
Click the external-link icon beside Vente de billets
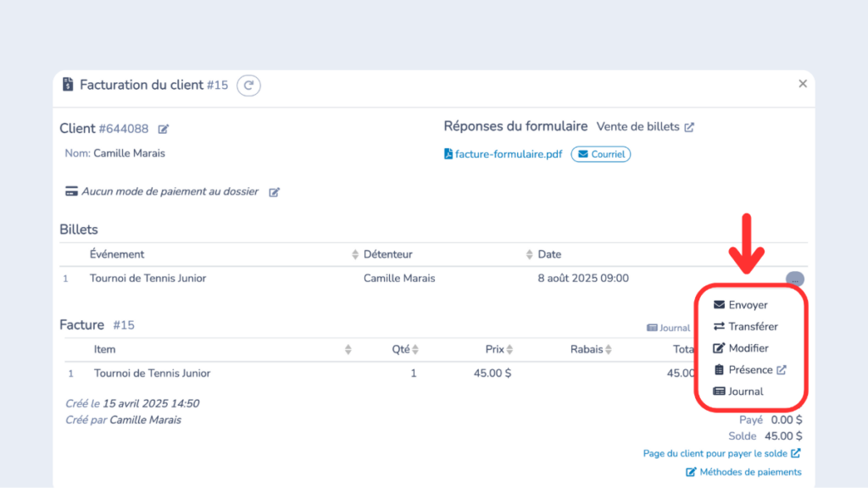point(690,126)
